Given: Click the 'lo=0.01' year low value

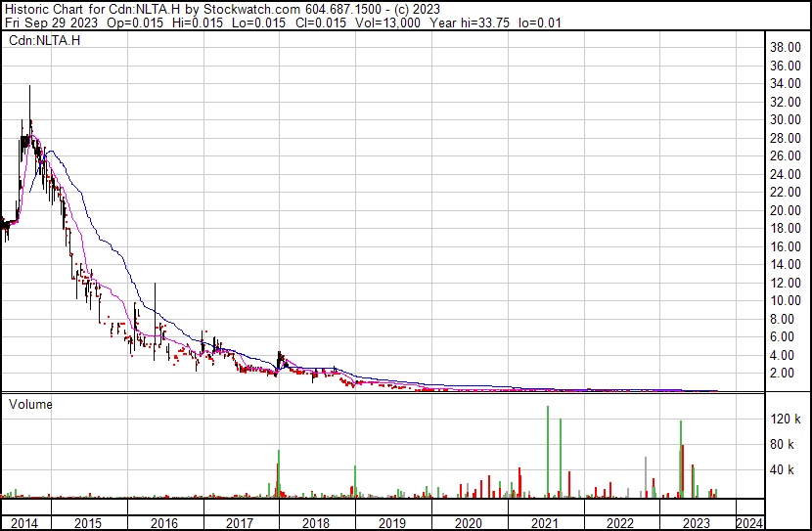Looking at the screenshot, I should pos(540,22).
